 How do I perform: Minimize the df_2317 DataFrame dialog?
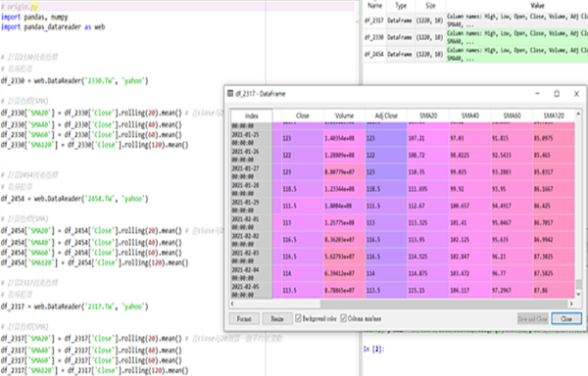(x=537, y=94)
